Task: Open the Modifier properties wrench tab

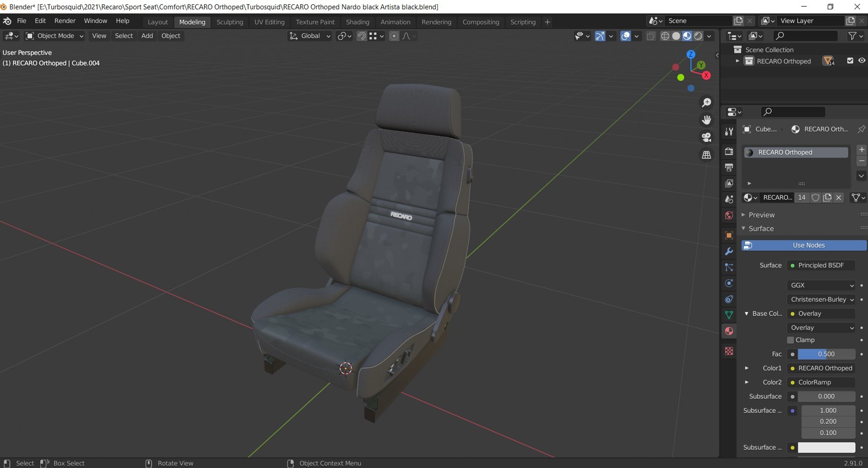Action: (x=729, y=252)
